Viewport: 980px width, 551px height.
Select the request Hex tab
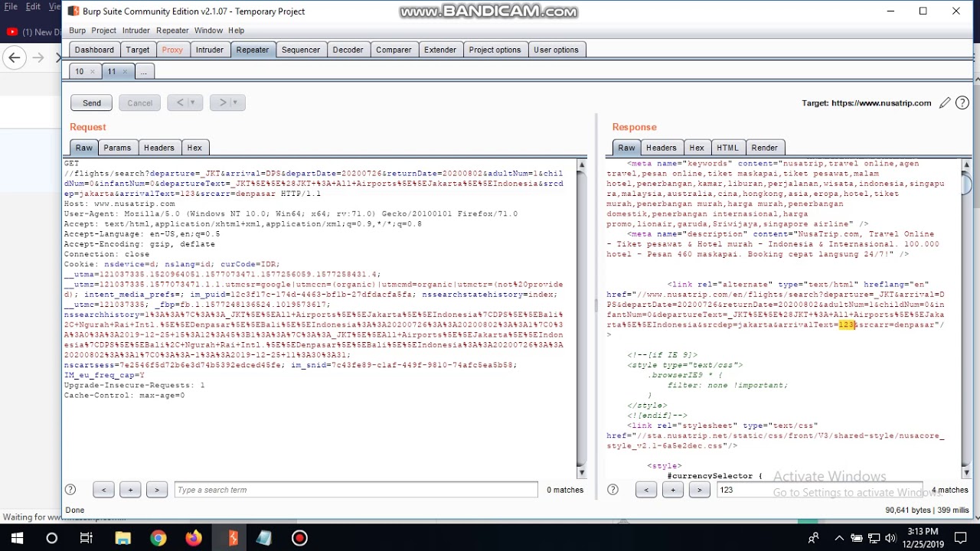coord(194,148)
